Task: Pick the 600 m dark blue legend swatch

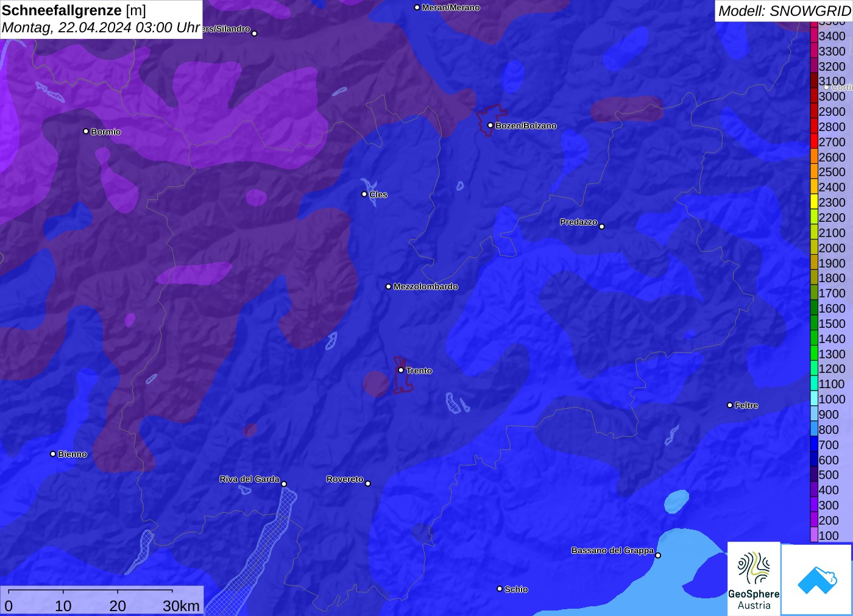Action: click(x=814, y=460)
